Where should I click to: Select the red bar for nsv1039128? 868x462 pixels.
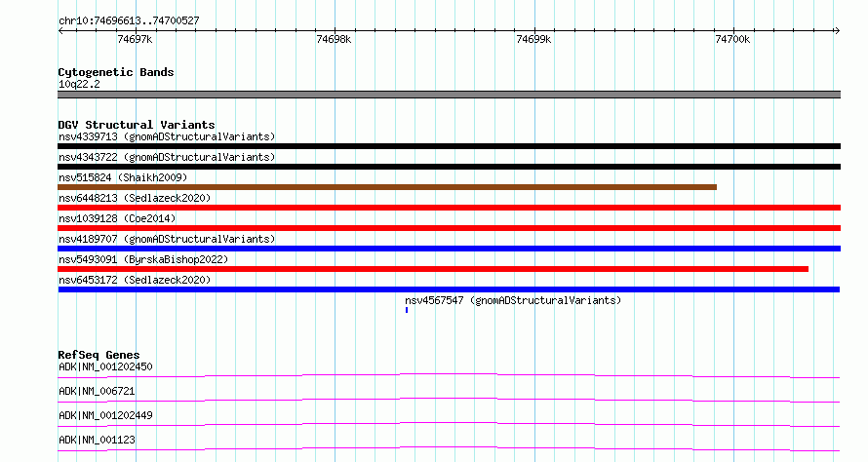[x=449, y=228]
